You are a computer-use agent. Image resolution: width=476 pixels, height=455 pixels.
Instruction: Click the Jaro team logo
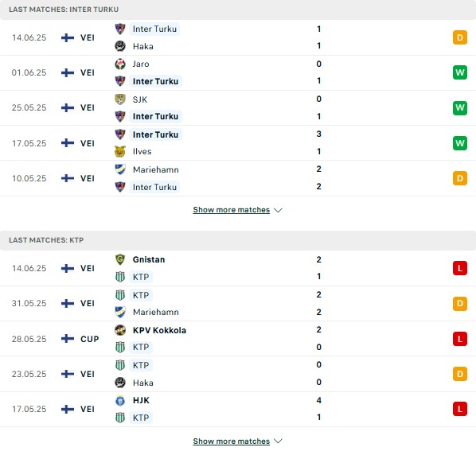[x=120, y=64]
